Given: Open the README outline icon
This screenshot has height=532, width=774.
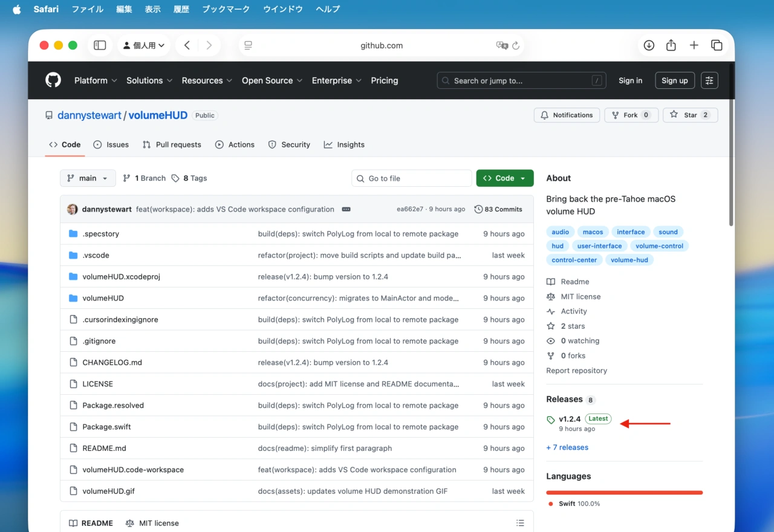Looking at the screenshot, I should coord(520,523).
